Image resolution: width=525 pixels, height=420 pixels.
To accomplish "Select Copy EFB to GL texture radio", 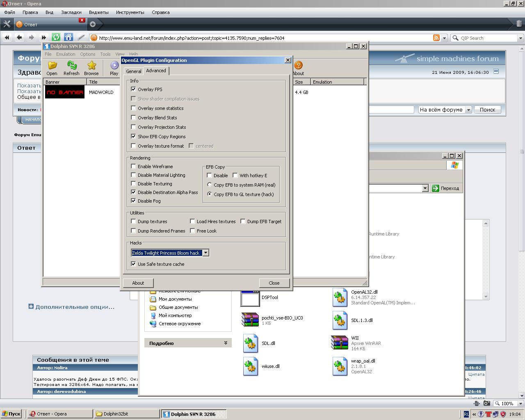I will (x=210, y=194).
